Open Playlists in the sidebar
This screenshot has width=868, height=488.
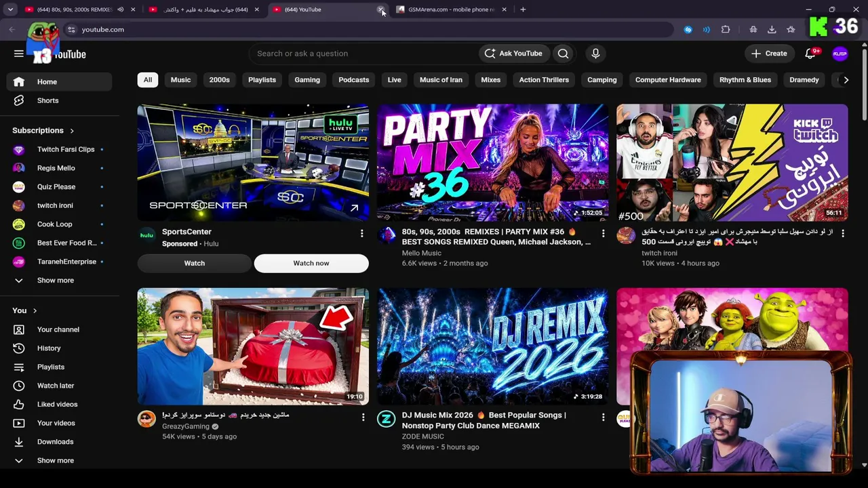(60, 367)
